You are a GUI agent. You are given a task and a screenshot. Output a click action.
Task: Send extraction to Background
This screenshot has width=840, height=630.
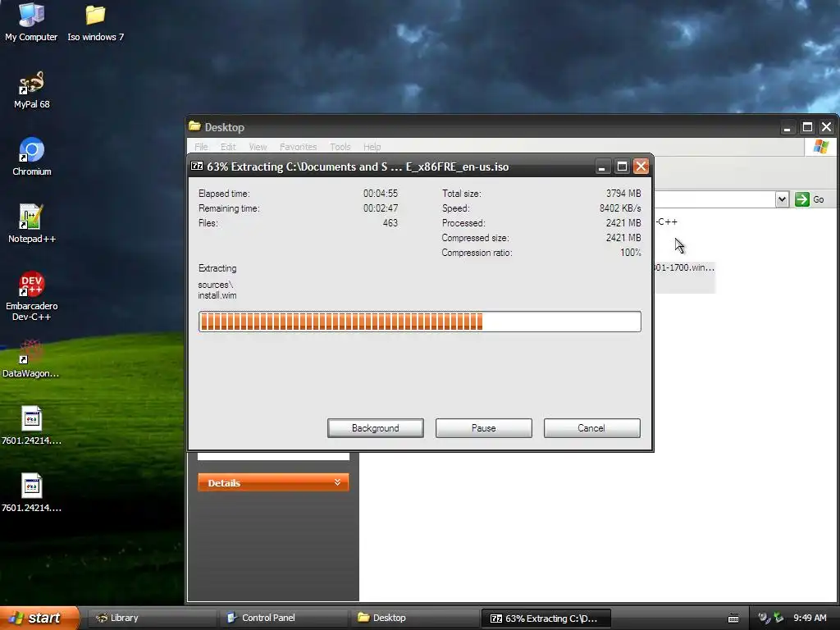click(376, 428)
